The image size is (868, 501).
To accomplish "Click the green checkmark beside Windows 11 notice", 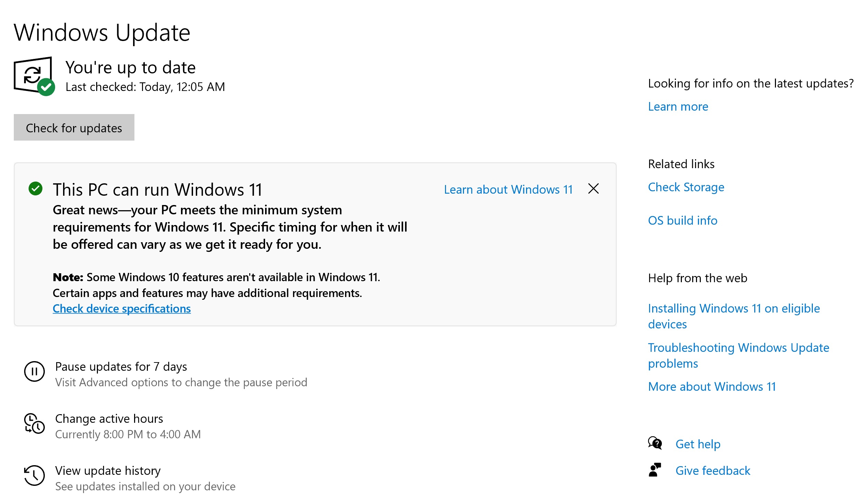I will [35, 188].
